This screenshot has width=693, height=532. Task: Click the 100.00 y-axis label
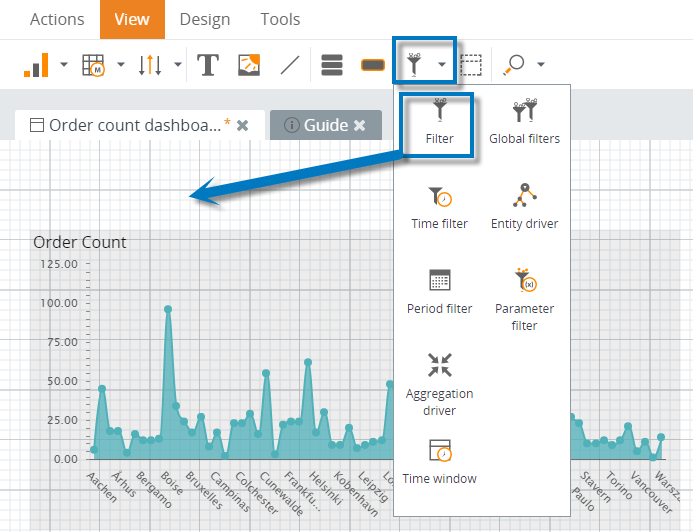(59, 303)
